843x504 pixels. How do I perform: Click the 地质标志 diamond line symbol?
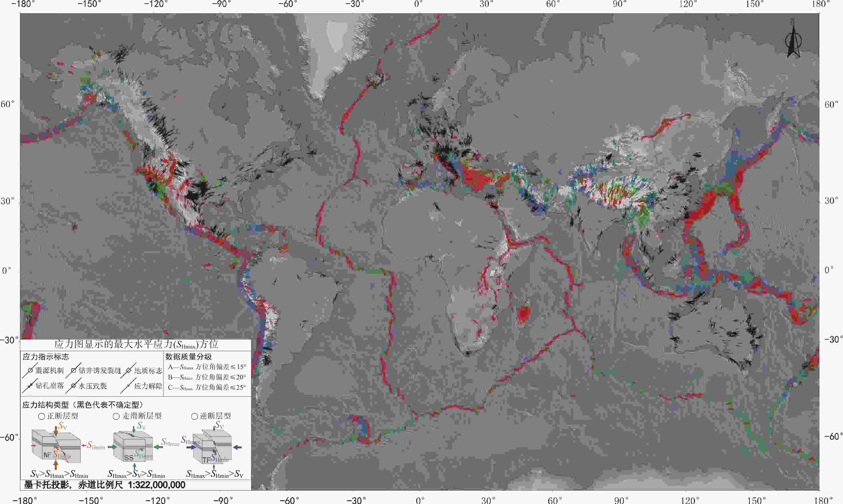click(x=128, y=371)
